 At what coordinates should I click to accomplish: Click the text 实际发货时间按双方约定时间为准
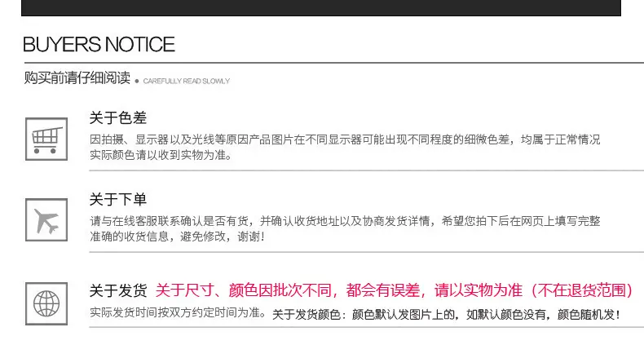click(x=178, y=312)
